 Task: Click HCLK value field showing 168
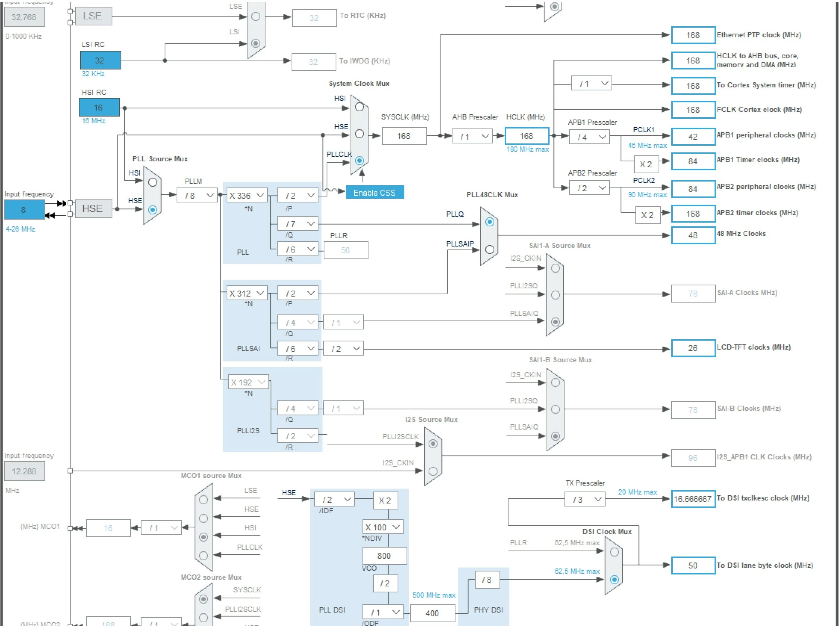[527, 136]
